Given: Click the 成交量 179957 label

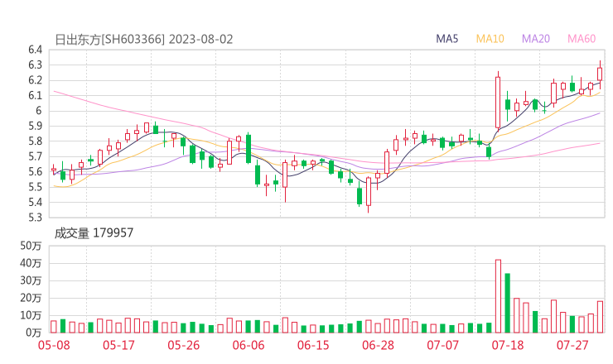Looking at the screenshot, I should pyautogui.click(x=94, y=233).
